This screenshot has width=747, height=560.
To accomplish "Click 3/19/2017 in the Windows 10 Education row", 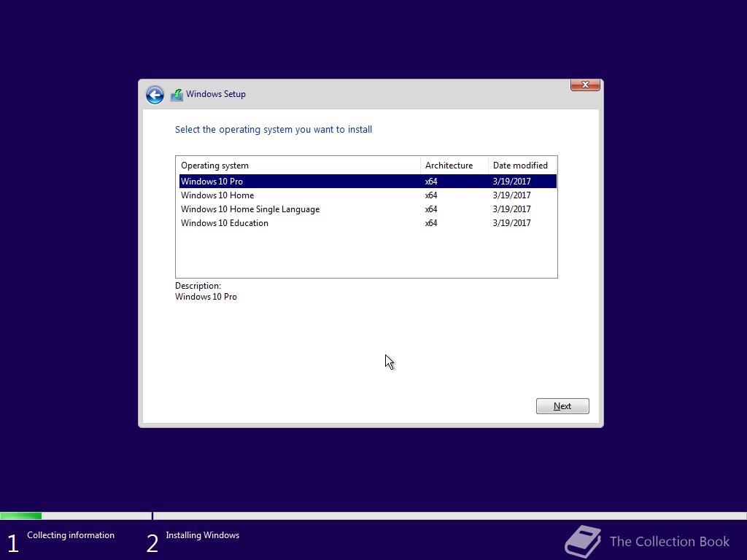I will tap(511, 223).
